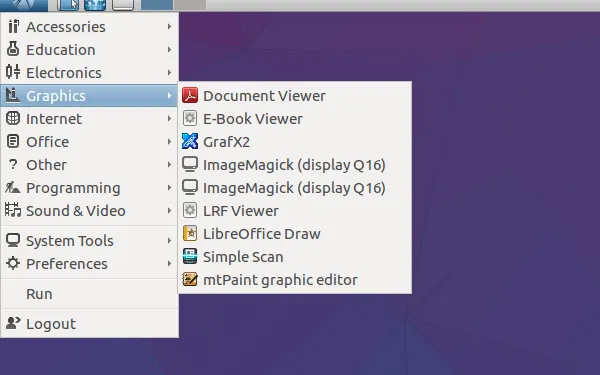Click the LibreOffice Draw icon
This screenshot has height=375, width=600.
coord(190,233)
